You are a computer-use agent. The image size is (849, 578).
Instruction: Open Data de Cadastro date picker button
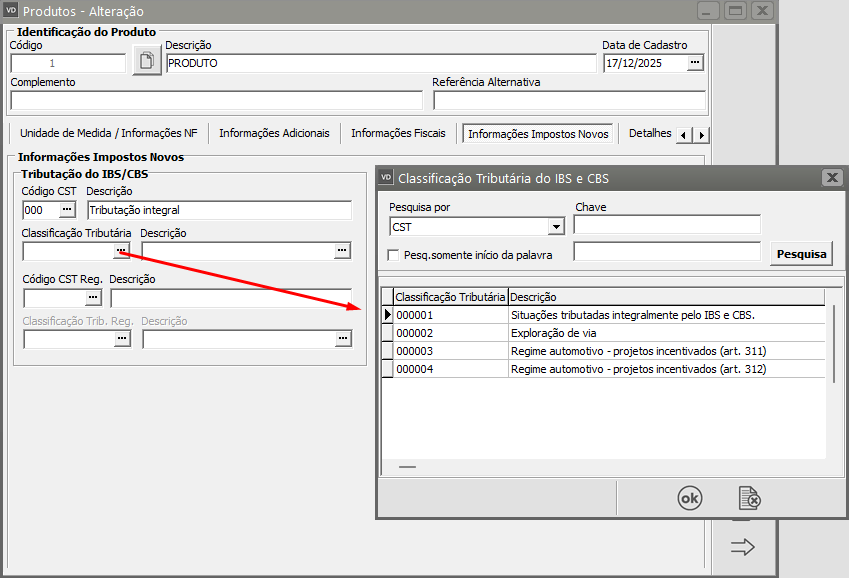(x=695, y=62)
